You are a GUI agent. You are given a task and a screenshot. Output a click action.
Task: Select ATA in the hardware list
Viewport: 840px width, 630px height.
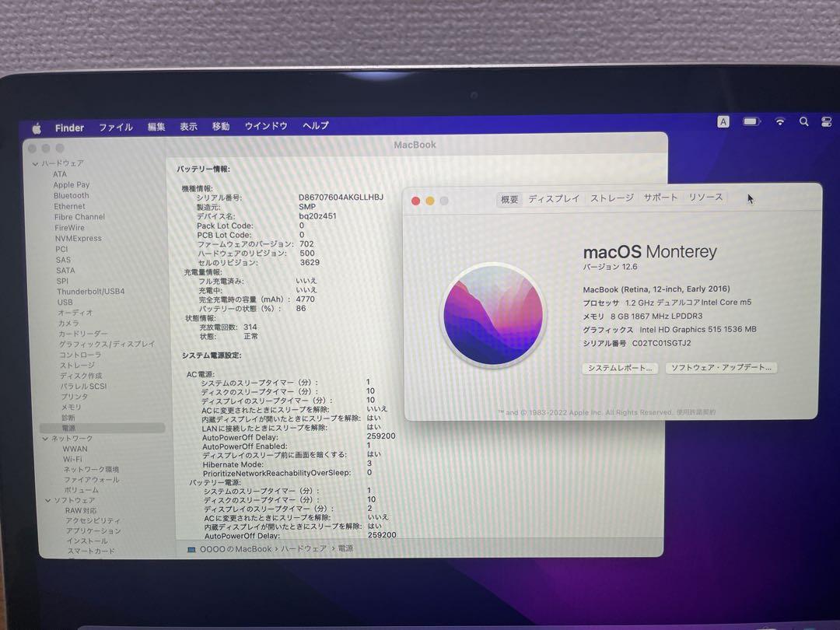click(60, 174)
